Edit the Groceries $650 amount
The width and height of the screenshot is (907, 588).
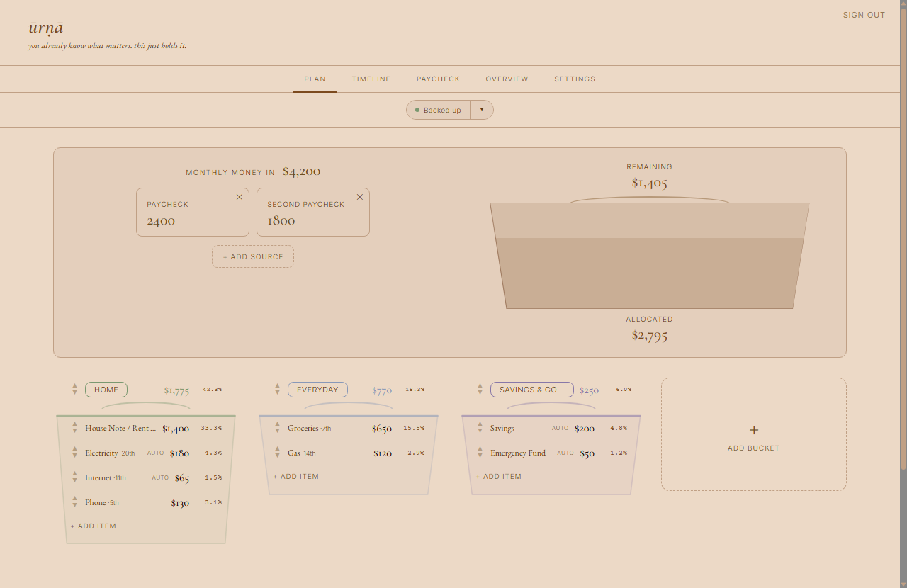(382, 429)
